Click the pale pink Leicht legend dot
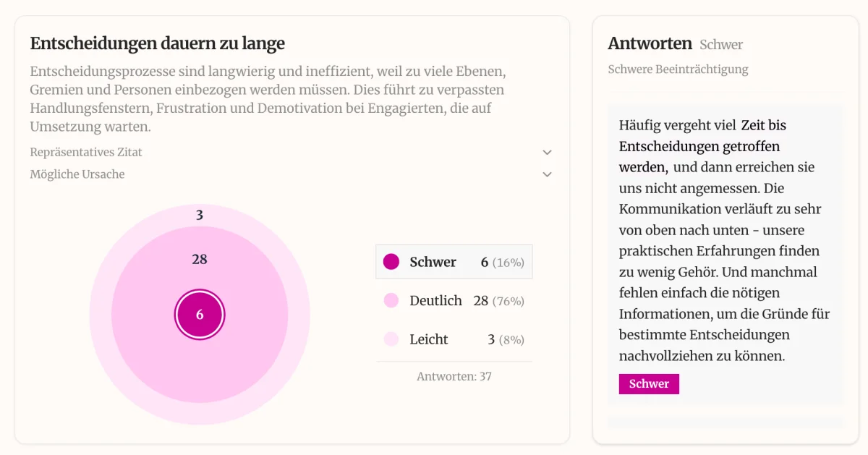868x455 pixels. [x=391, y=339]
